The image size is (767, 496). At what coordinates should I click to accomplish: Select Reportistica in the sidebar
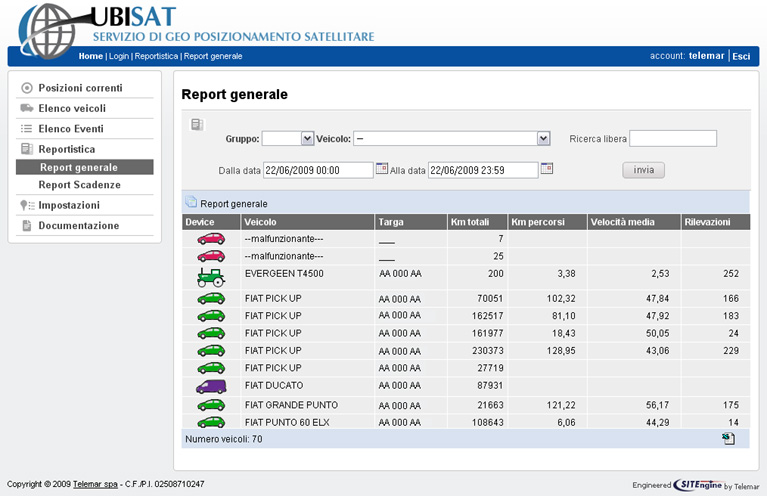67,149
